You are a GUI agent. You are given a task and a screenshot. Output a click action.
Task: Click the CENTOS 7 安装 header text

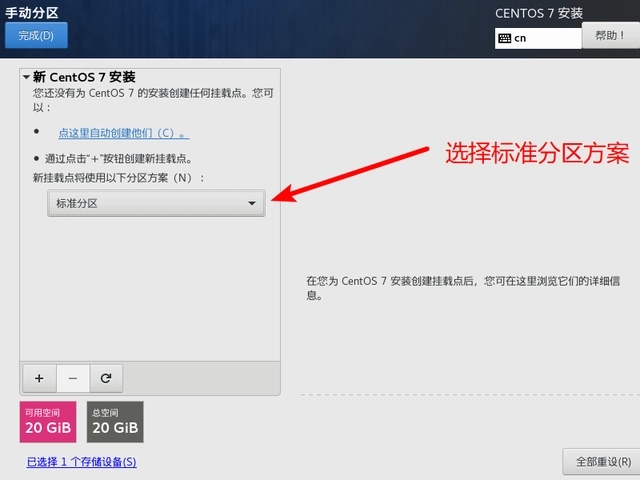click(x=539, y=13)
